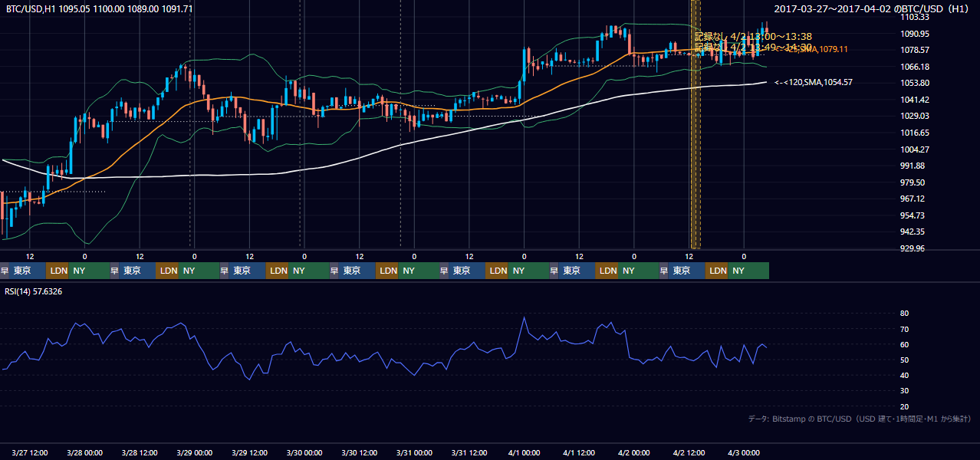The image size is (980, 460).
Task: Select the 2017-03-27～2017-04-02 date range heading
Action: click(872, 8)
